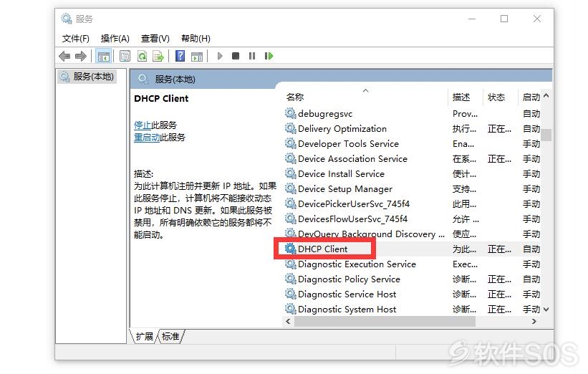The height and width of the screenshot is (374, 588).
Task: Click the Stop Service square icon
Action: 236,56
